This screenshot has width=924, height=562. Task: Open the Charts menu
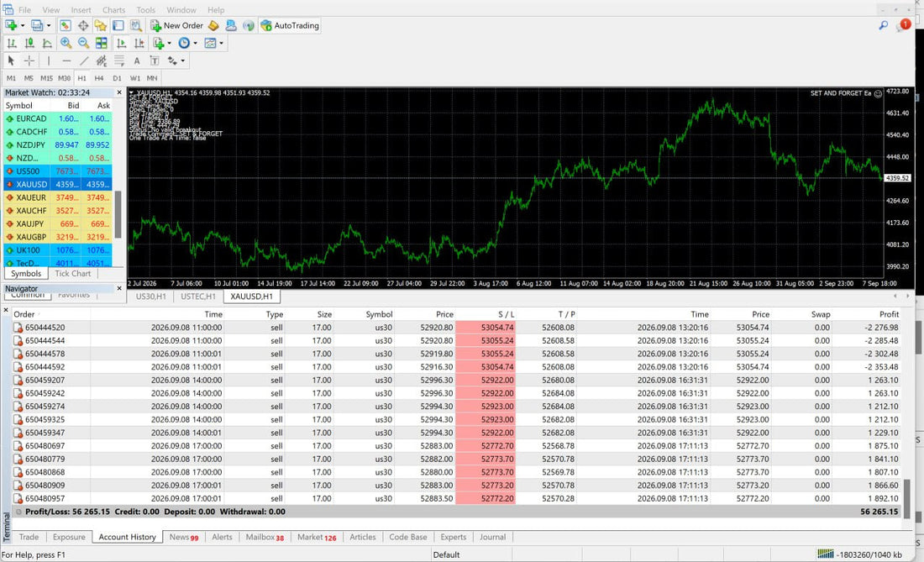click(x=113, y=10)
